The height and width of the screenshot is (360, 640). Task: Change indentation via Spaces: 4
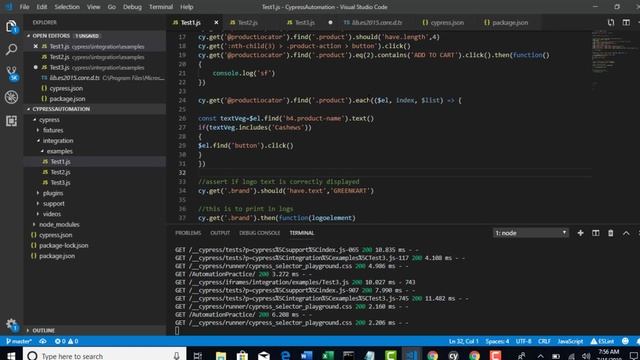497,341
